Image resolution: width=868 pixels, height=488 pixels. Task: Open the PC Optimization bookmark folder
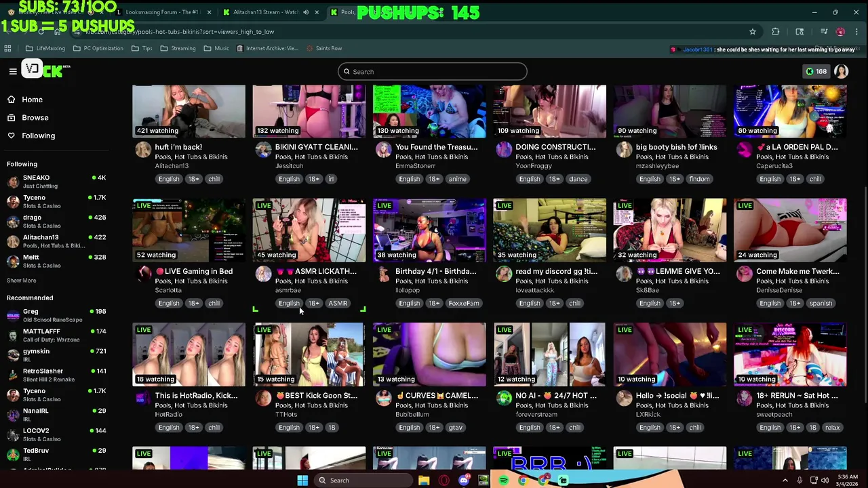coord(98,48)
